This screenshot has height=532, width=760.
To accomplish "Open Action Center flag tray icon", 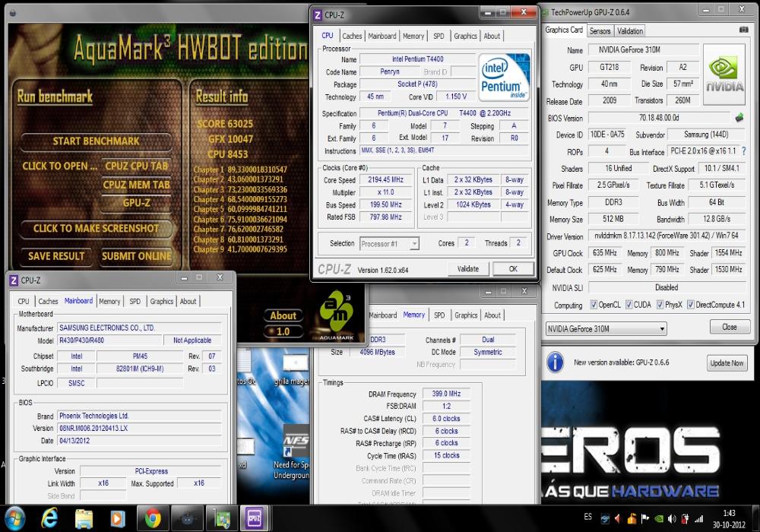I will pos(645,519).
